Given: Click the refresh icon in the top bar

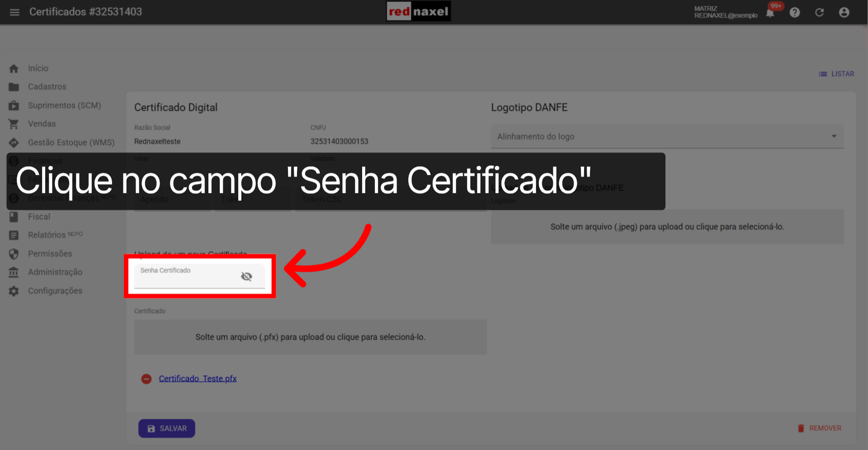Looking at the screenshot, I should tap(820, 12).
